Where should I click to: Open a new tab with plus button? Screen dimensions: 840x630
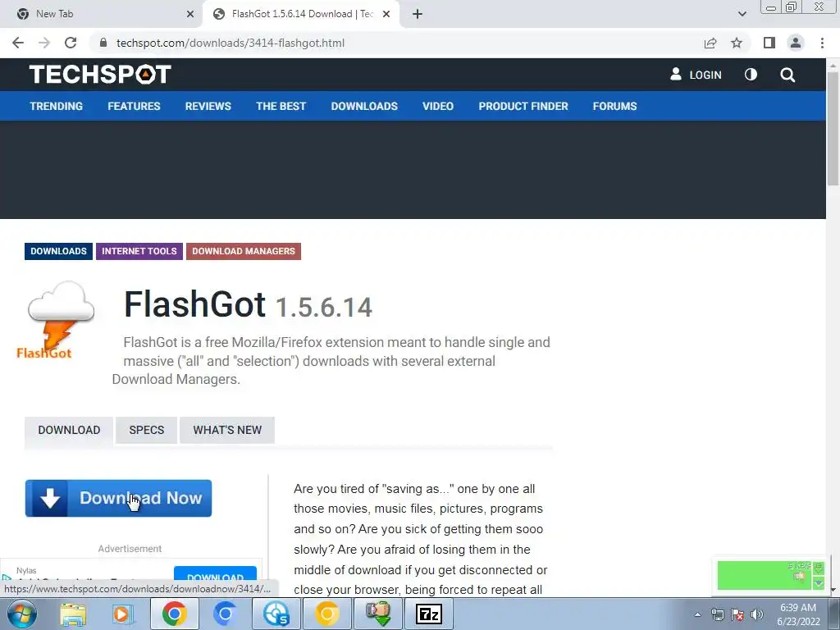[418, 14]
